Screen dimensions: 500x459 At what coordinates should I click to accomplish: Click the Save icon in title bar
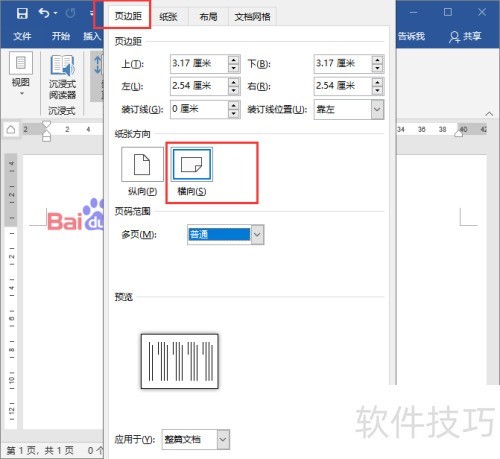[22, 13]
